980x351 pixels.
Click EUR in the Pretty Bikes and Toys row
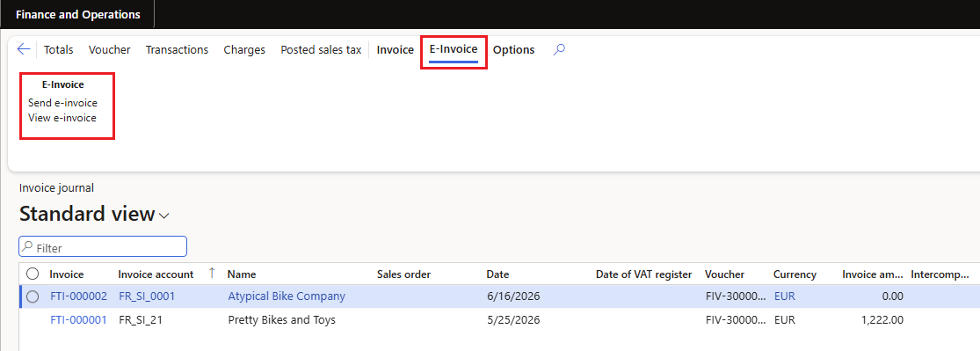pos(784,319)
